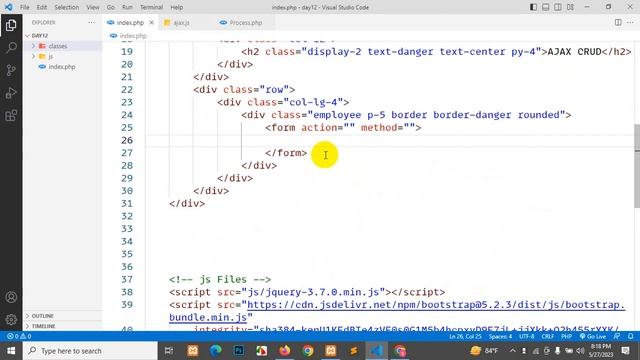Viewport: 640px width, 360px height.
Task: Open the Explorer view in activity bar
Action: click(x=11, y=25)
